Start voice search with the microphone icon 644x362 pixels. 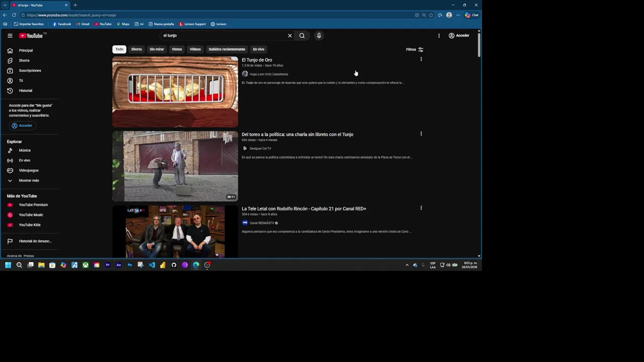coord(318,36)
